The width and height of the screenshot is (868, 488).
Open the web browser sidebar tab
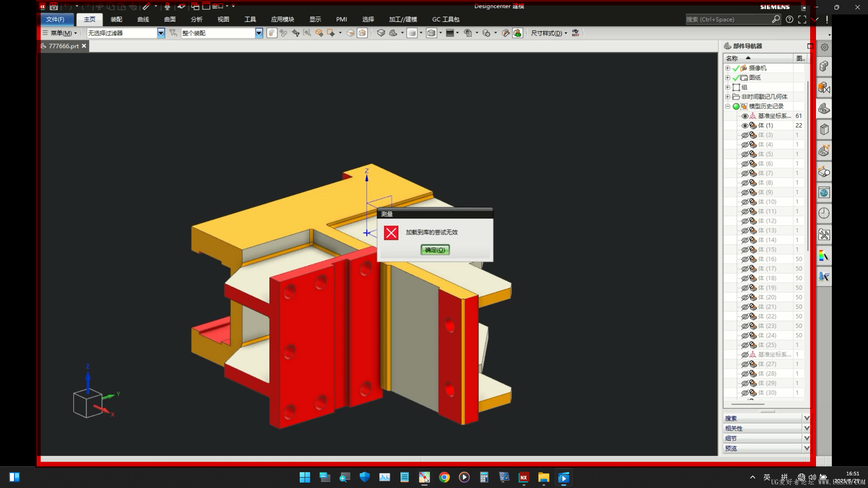pyautogui.click(x=824, y=193)
